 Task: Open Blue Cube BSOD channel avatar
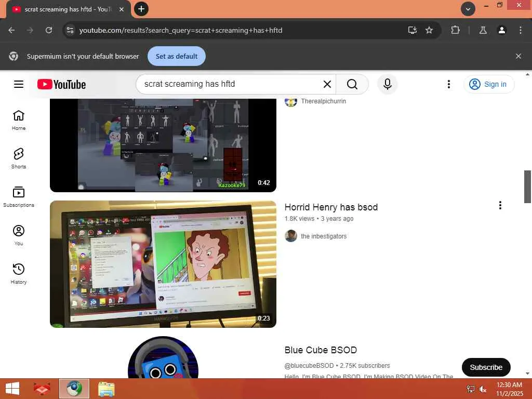pos(163,357)
